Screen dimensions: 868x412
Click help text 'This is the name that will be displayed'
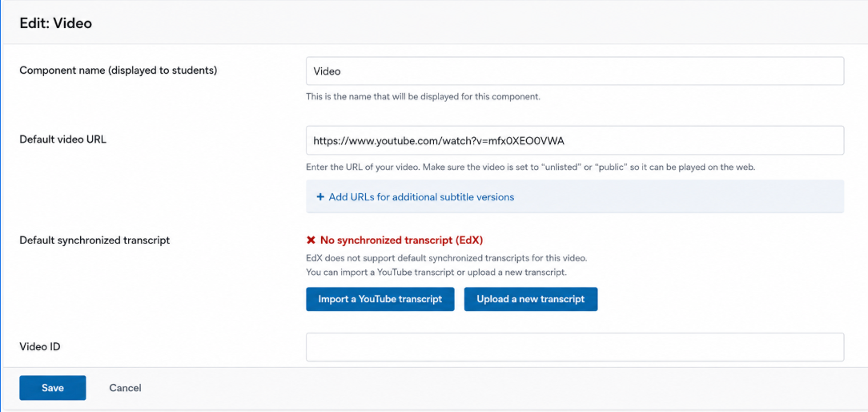(423, 96)
